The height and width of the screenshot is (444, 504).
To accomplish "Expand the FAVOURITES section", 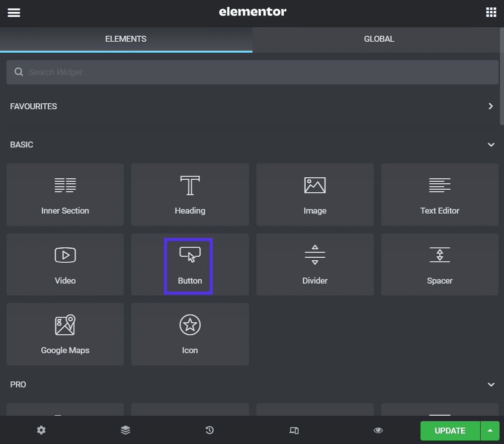I will point(491,106).
